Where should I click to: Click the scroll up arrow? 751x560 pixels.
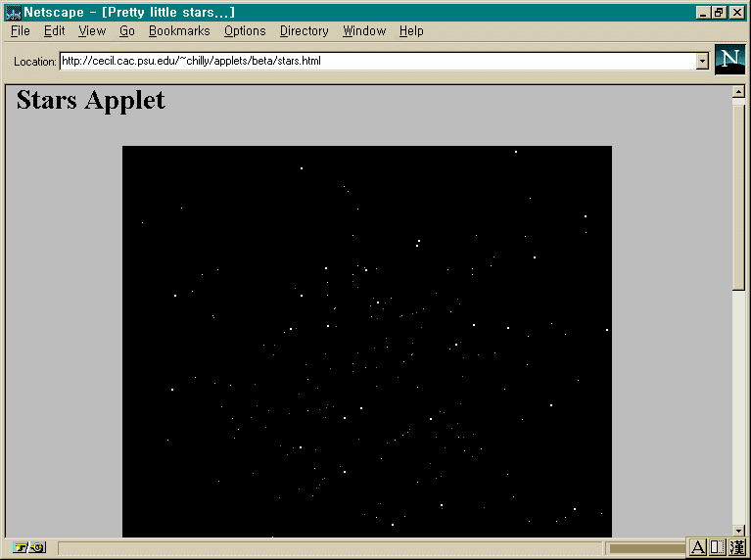pos(738,91)
